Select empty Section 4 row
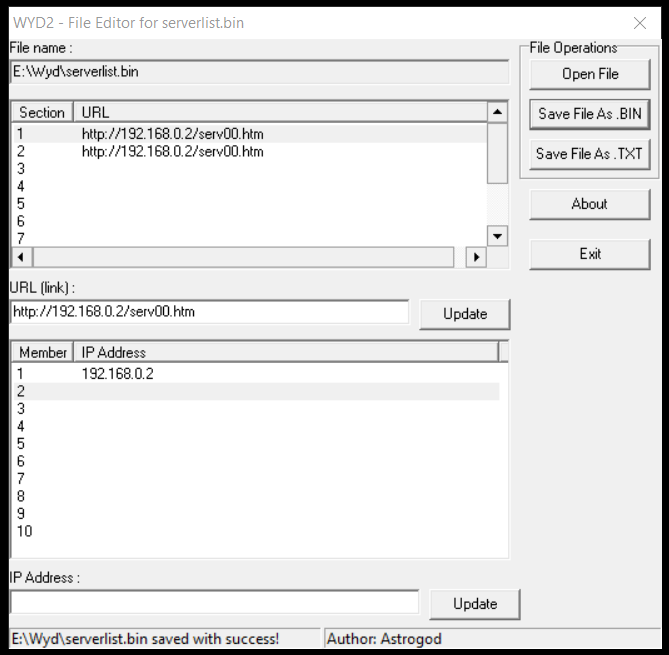Screen dimensions: 669x655 pyautogui.click(x=250, y=186)
